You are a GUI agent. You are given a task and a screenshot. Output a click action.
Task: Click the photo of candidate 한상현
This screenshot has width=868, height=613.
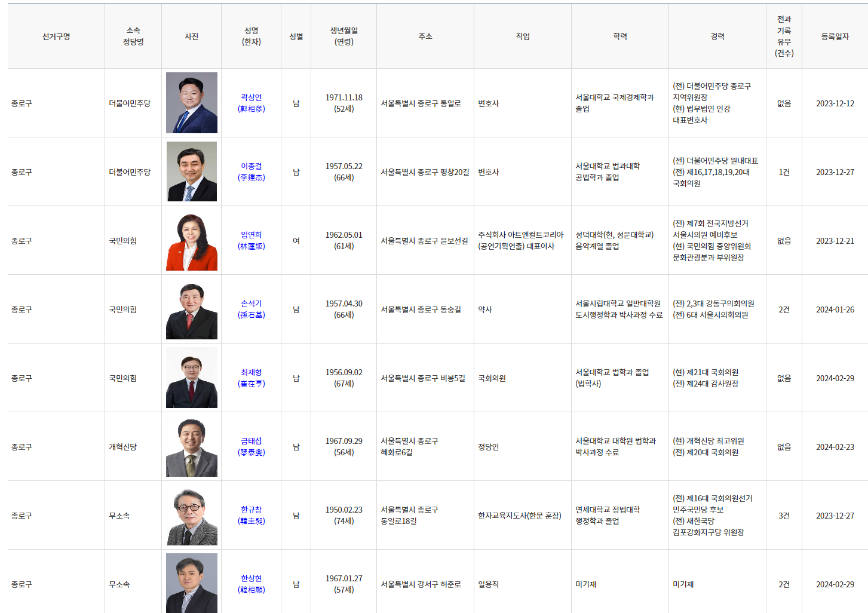tap(192, 583)
